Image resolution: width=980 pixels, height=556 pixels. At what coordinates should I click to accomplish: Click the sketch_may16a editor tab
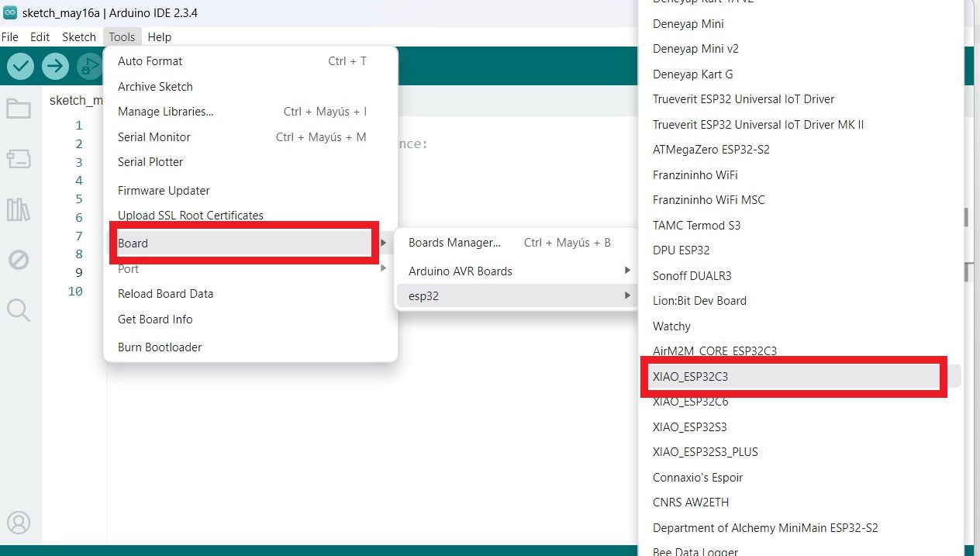tap(75, 101)
